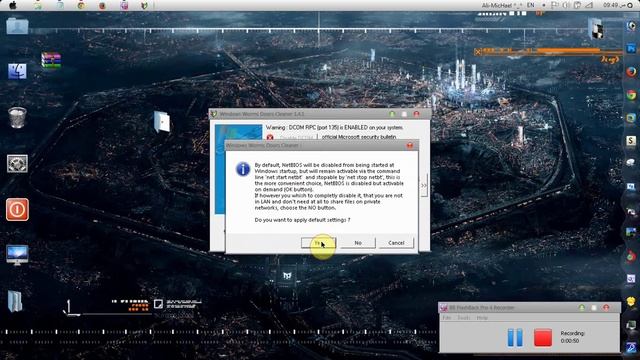Click the red power desktop icon
The height and width of the screenshot is (360, 640).
point(17,209)
